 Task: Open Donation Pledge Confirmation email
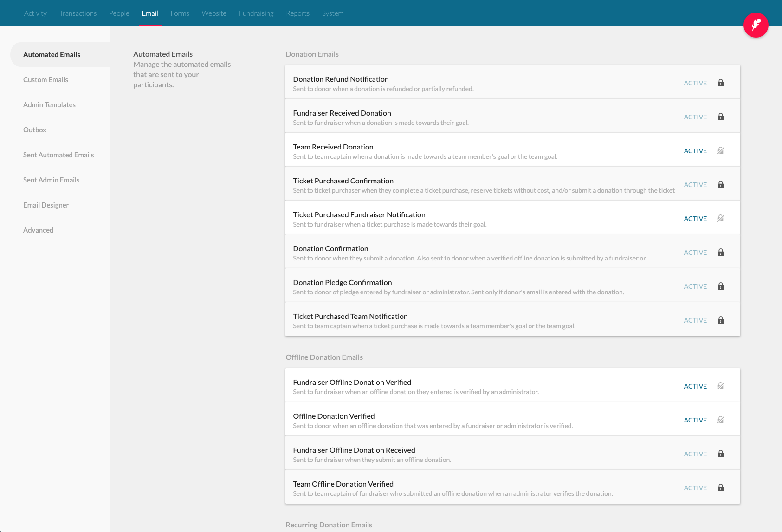(x=512, y=285)
